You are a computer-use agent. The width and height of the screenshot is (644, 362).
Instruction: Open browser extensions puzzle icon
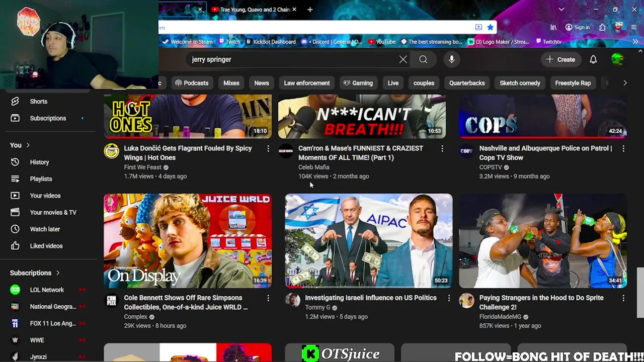[602, 27]
